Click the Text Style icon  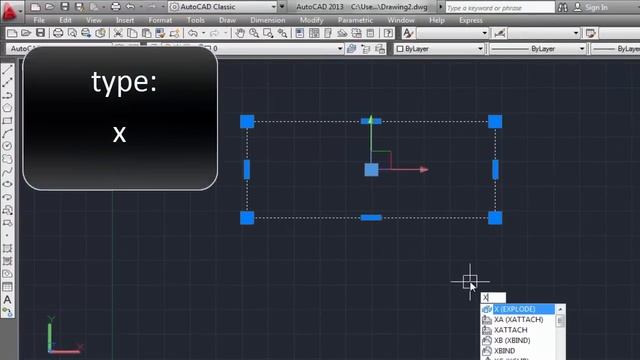[408, 33]
